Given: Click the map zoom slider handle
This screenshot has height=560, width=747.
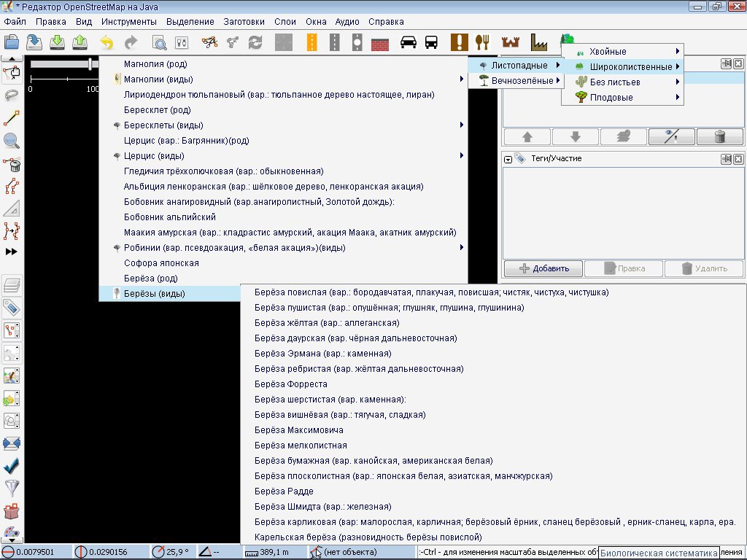Looking at the screenshot, I should [90, 64].
